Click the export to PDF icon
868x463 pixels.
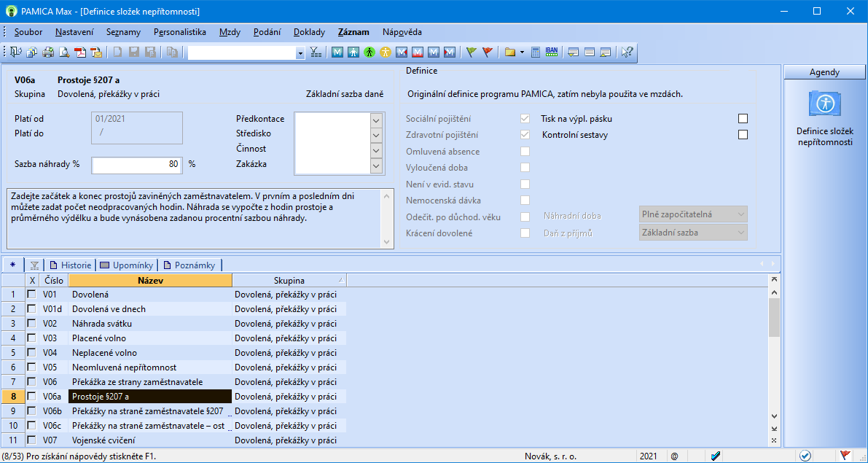click(80, 52)
